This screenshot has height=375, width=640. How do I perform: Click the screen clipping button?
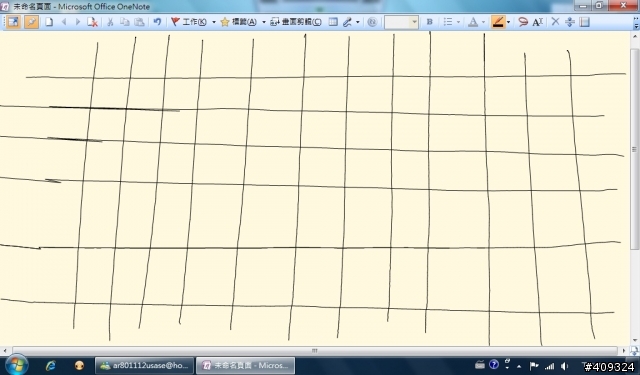click(x=296, y=22)
